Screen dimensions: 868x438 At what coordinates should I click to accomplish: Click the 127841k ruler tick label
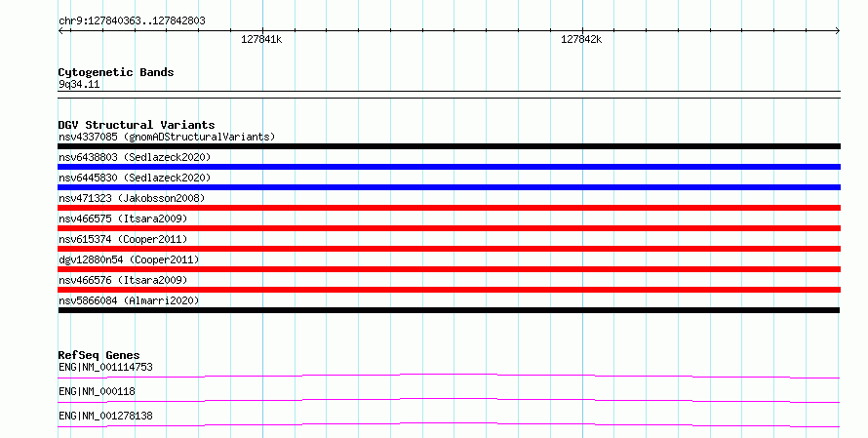pos(261,39)
